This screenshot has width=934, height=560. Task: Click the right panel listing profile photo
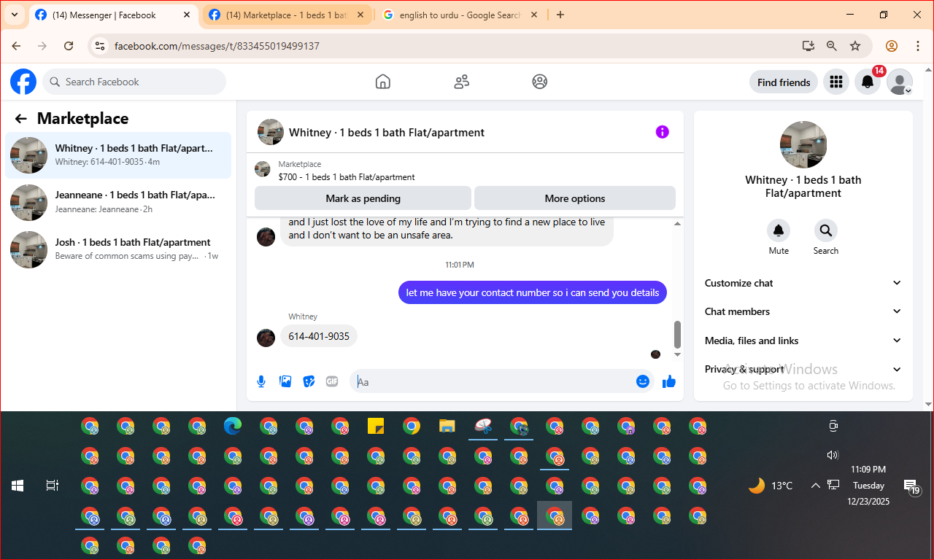coord(803,144)
